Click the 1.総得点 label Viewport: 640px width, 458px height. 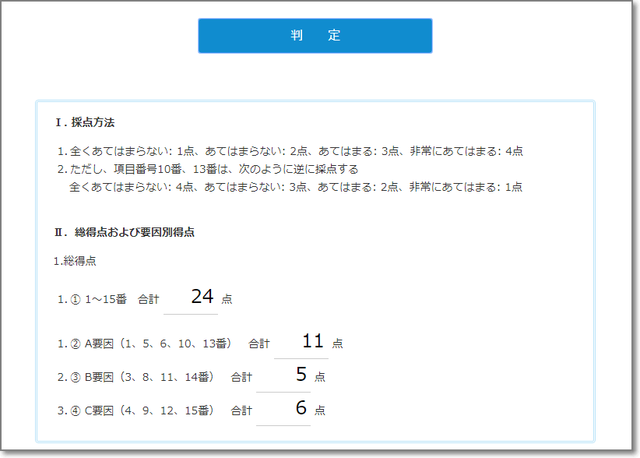tap(77, 261)
